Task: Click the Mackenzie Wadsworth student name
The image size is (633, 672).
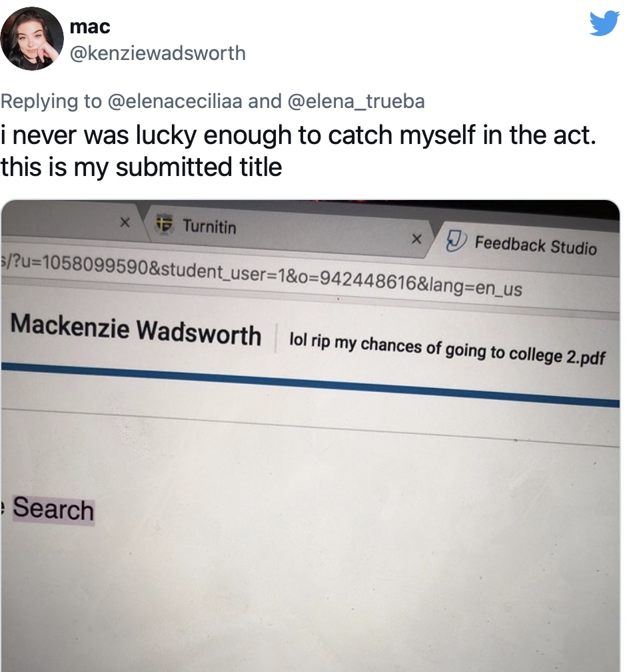Action: tap(136, 329)
